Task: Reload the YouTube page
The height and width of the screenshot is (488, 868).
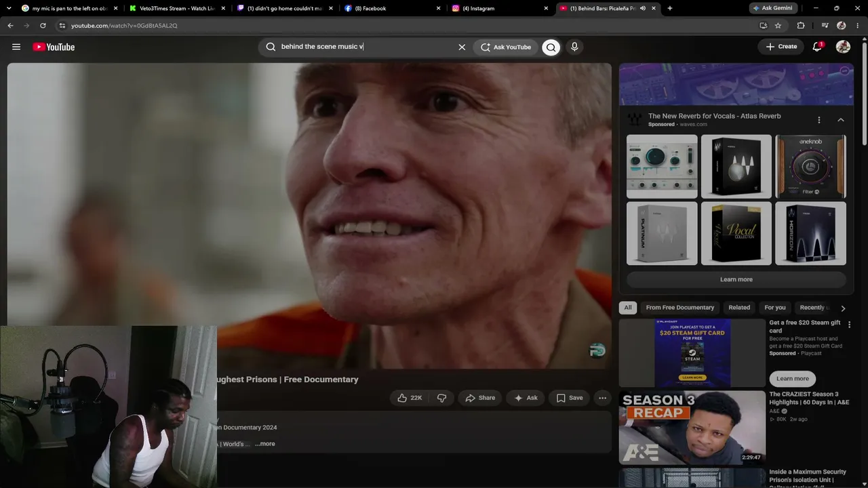Action: [x=43, y=26]
